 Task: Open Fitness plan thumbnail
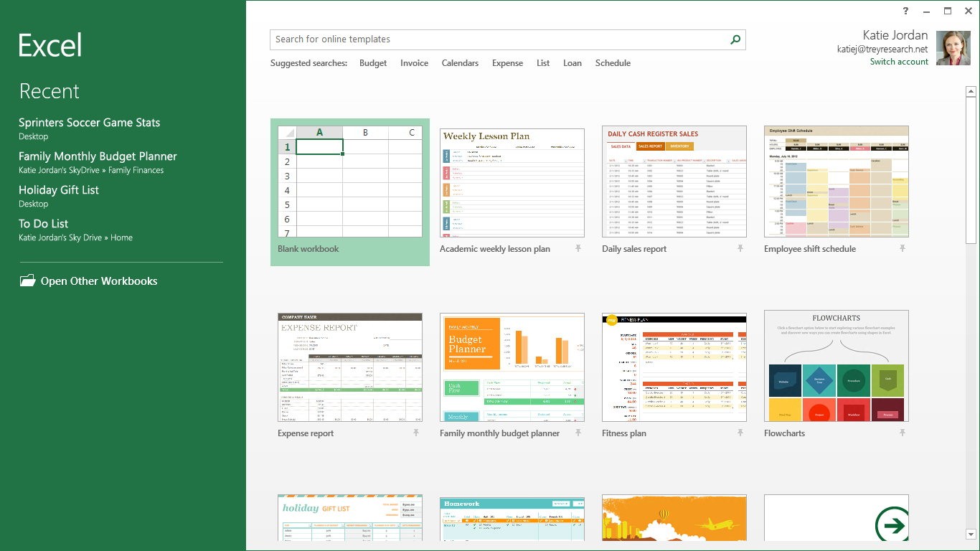pos(674,367)
